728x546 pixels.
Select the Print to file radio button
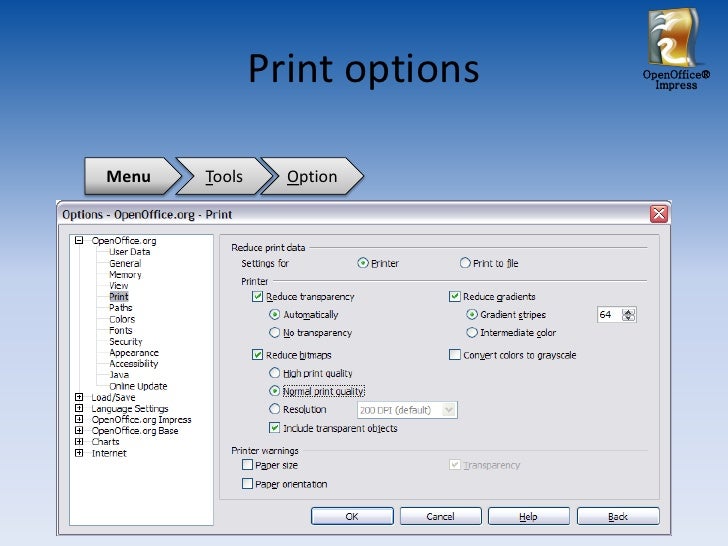pyautogui.click(x=465, y=263)
